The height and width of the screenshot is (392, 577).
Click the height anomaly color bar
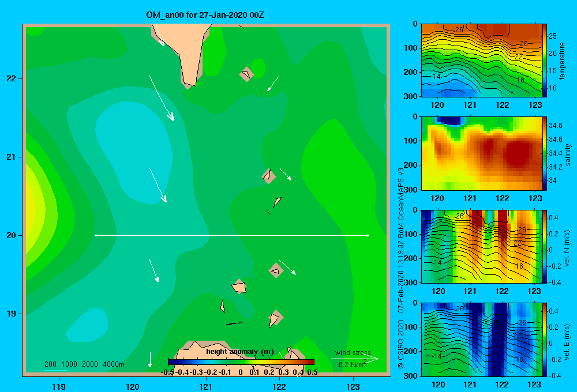[x=241, y=362]
